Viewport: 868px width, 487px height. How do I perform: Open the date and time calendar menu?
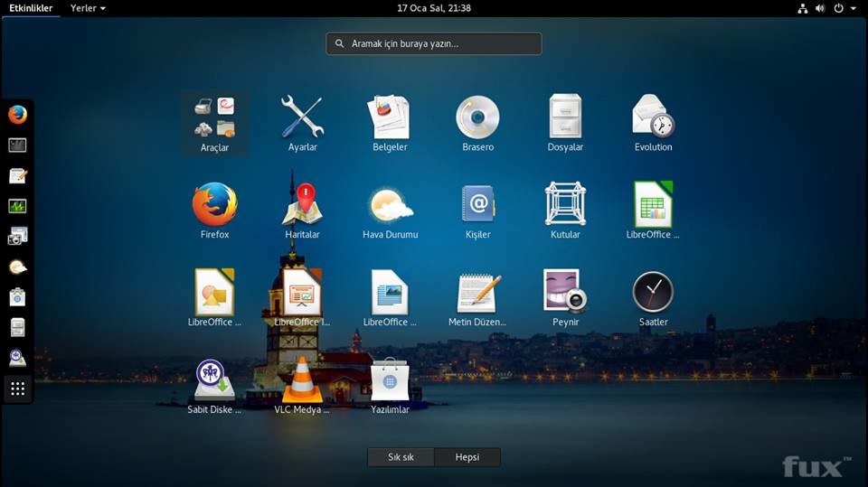point(434,8)
